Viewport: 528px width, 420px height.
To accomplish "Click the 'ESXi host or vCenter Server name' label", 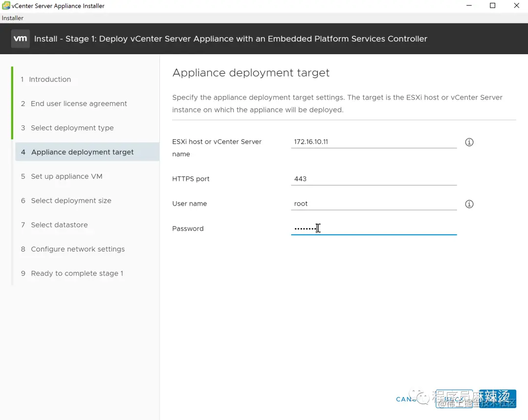I will (217, 148).
